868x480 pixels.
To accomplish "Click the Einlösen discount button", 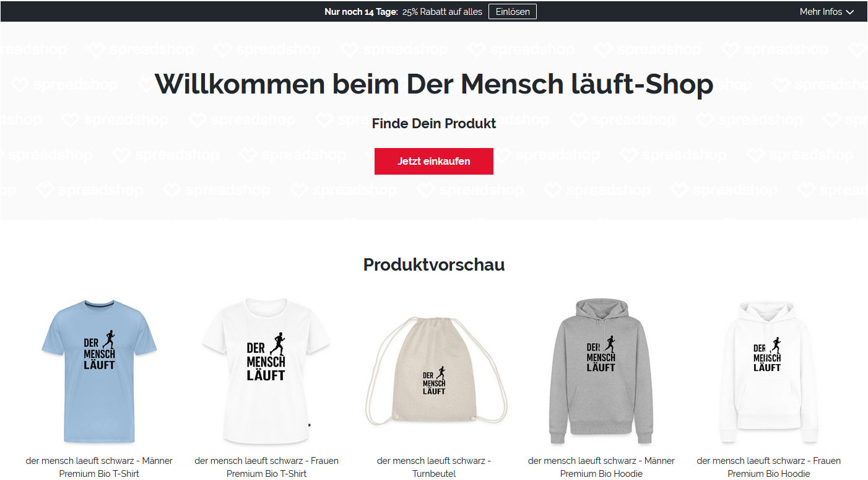I will click(x=513, y=12).
